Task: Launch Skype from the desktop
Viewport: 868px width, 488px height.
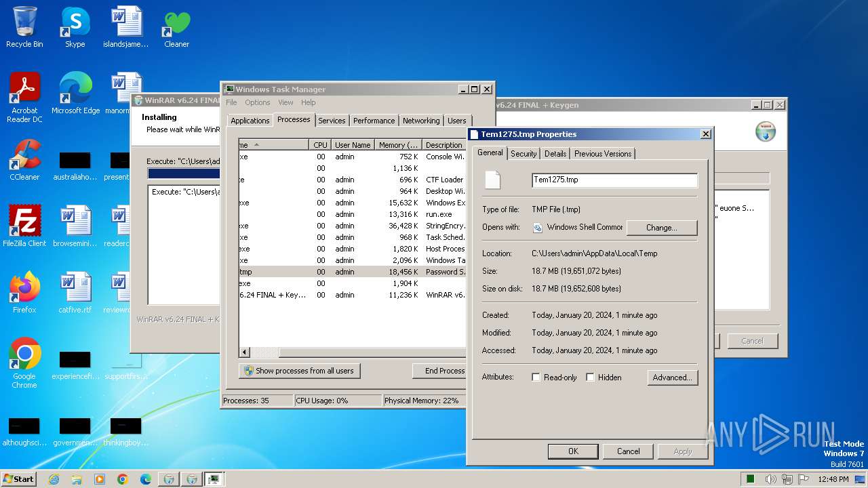Action: 75,27
